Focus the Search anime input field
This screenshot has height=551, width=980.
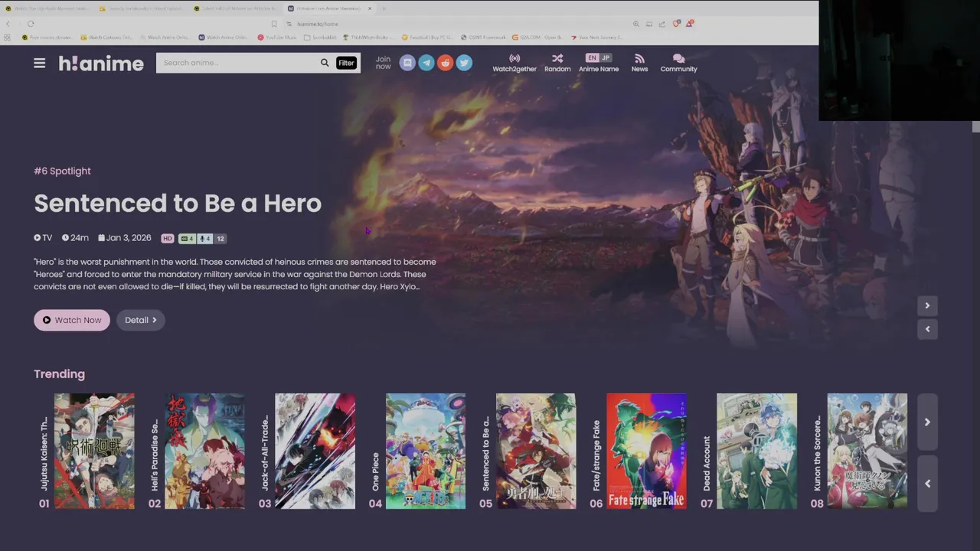(237, 63)
